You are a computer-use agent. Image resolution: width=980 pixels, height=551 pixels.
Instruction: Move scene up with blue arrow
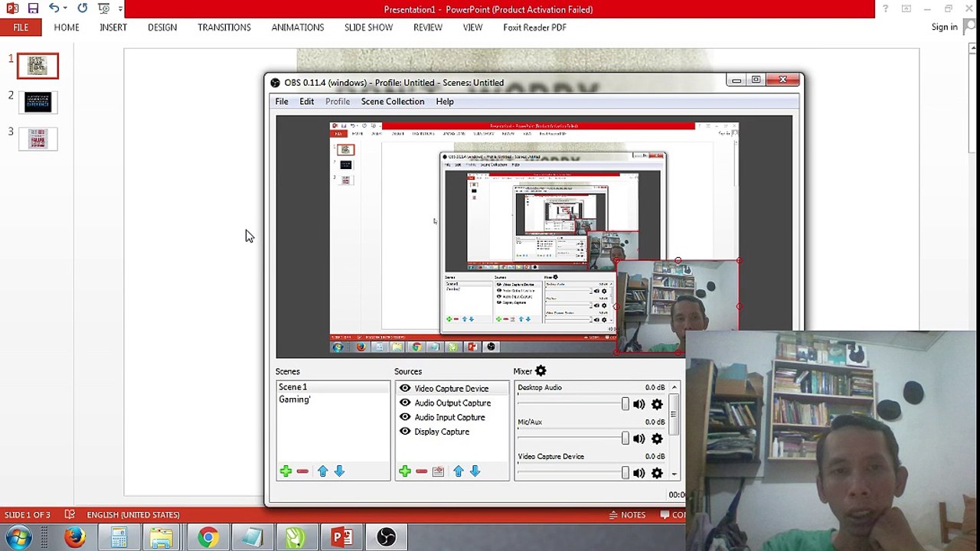coord(322,471)
